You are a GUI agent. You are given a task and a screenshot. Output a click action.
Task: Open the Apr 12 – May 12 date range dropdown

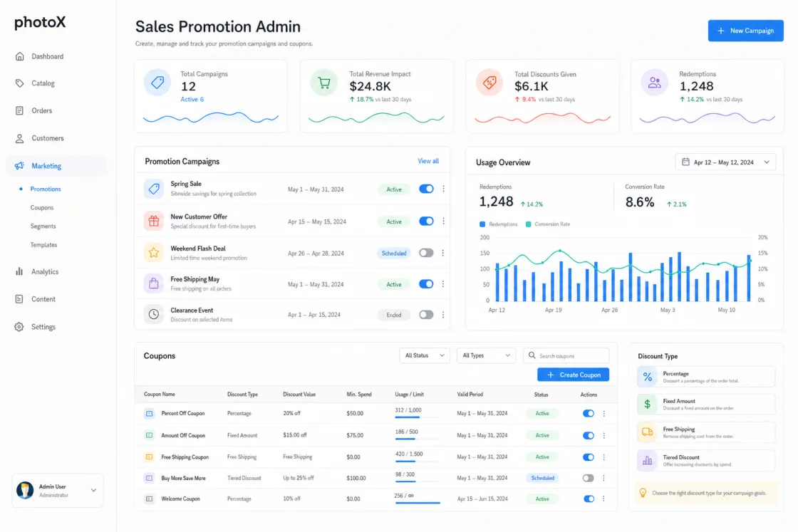click(726, 162)
